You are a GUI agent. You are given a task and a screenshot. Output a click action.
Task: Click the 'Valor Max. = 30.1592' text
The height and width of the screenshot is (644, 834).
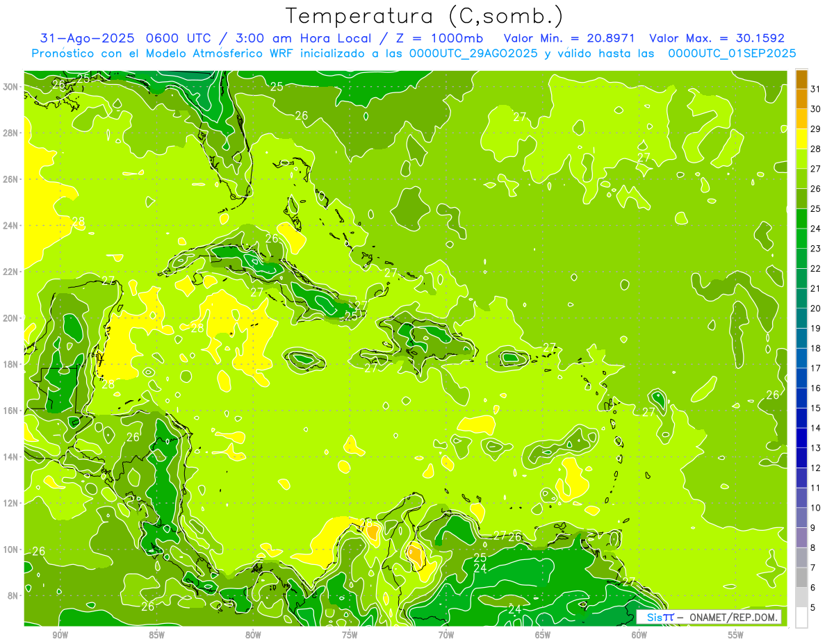click(x=717, y=38)
